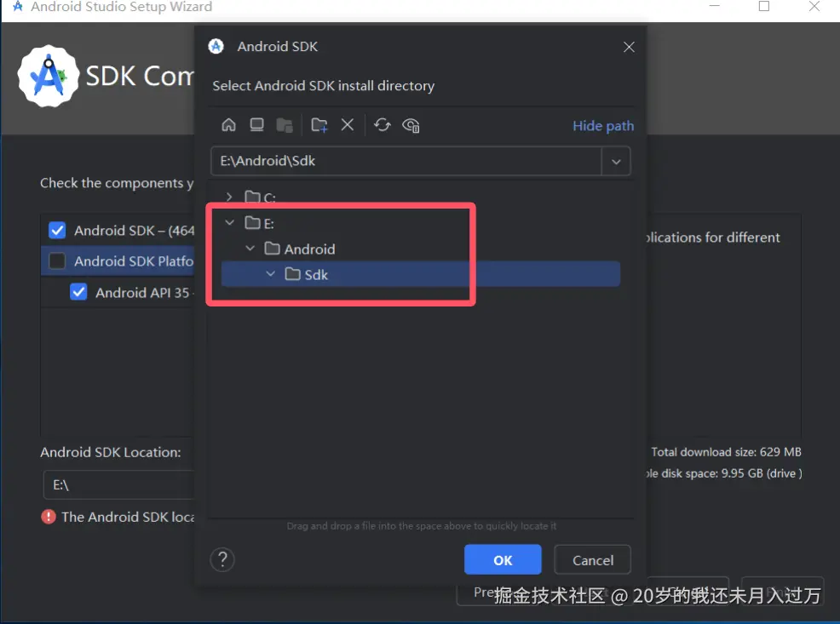Refresh the directory tree
This screenshot has width=840, height=624.
pyautogui.click(x=383, y=125)
